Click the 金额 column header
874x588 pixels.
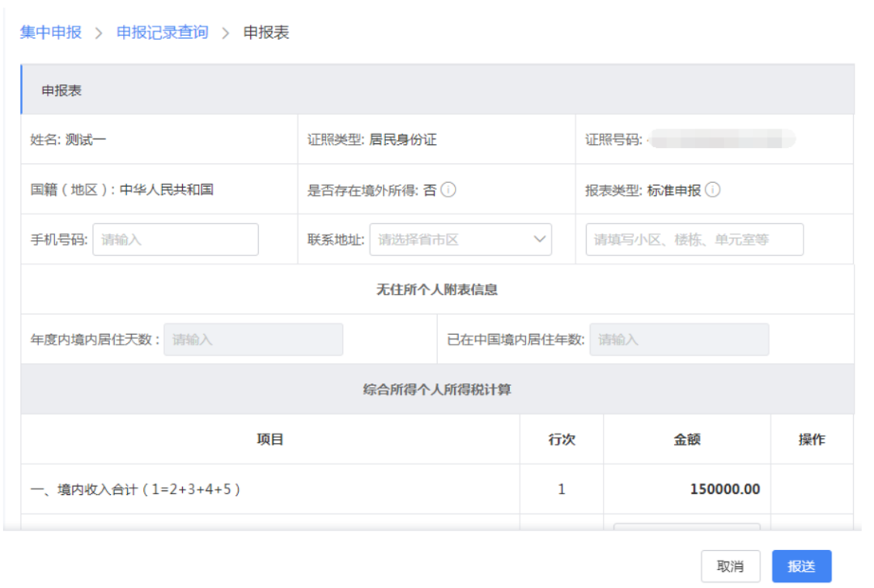(687, 439)
